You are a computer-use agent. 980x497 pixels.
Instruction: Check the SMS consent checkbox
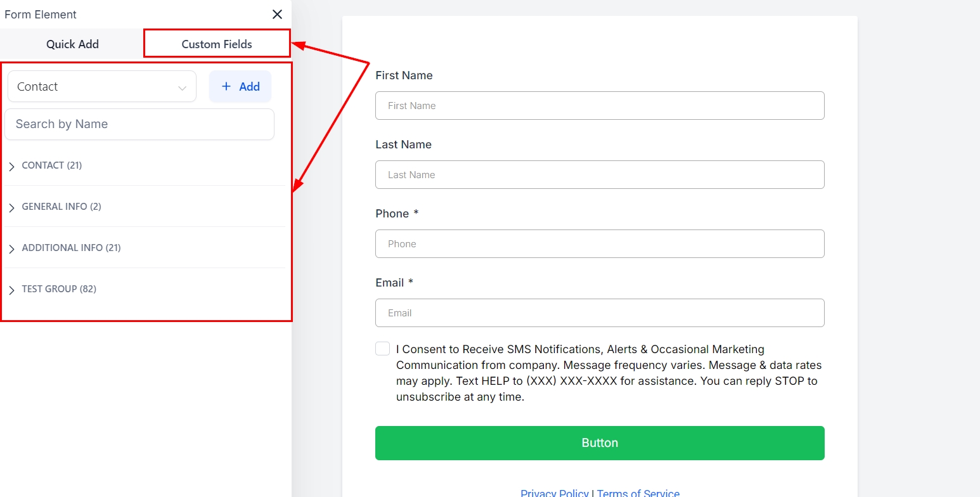coord(382,349)
